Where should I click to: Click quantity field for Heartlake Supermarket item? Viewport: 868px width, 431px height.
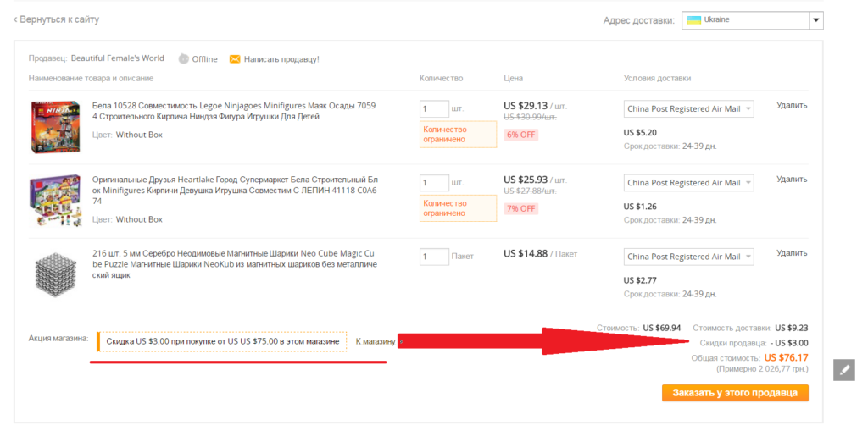coord(434,183)
